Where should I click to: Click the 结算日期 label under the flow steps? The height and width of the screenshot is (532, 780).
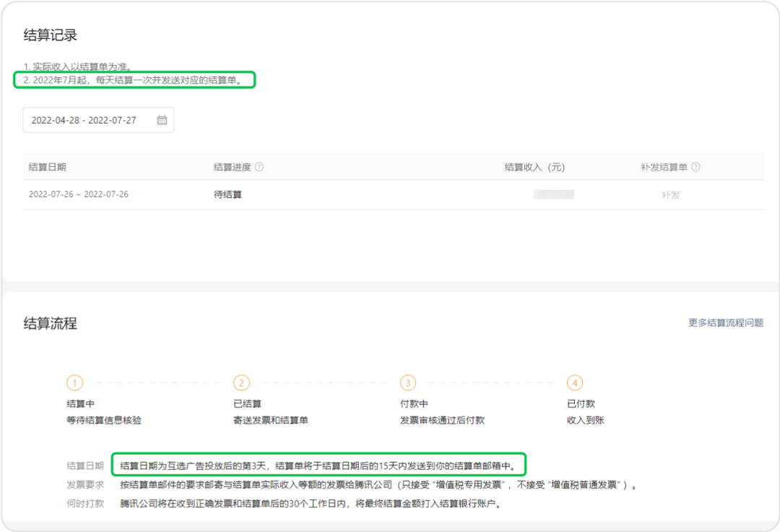click(85, 466)
